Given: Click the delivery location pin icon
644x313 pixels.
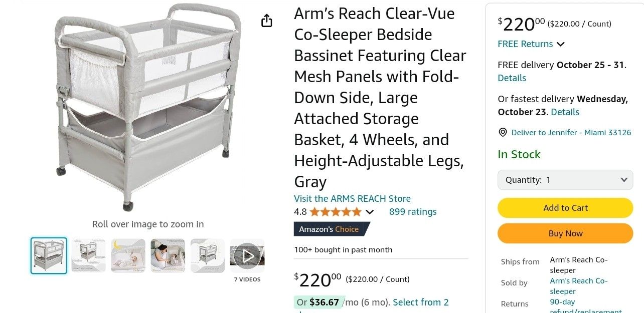Looking at the screenshot, I should [x=503, y=132].
